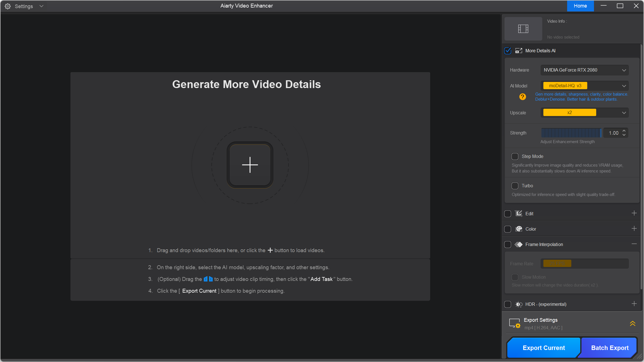644x362 pixels.
Task: Click the plus button to load videos
Action: (x=250, y=165)
